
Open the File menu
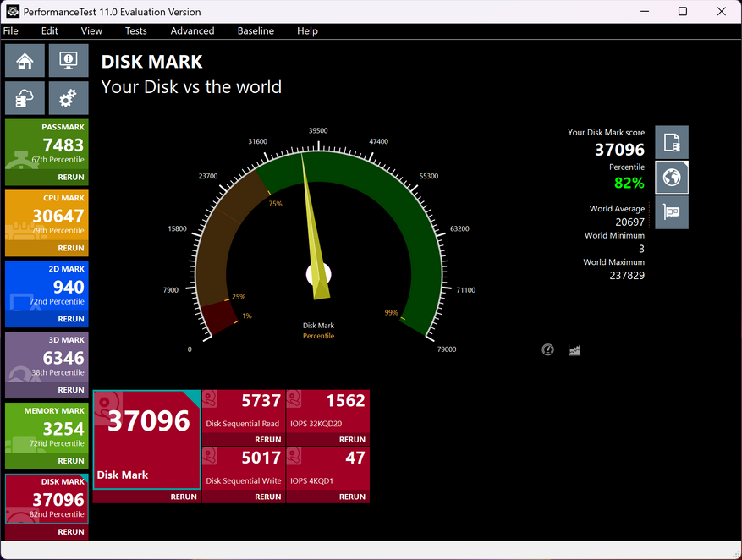point(11,30)
